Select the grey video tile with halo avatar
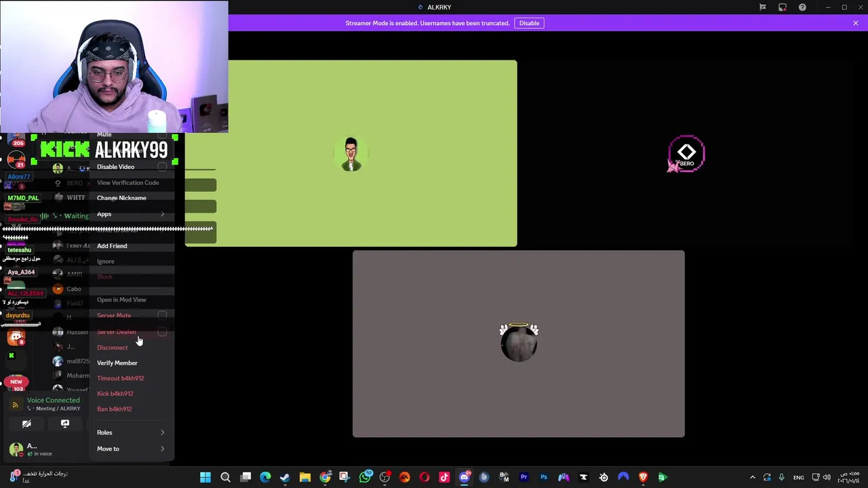The width and height of the screenshot is (868, 488). click(x=519, y=344)
